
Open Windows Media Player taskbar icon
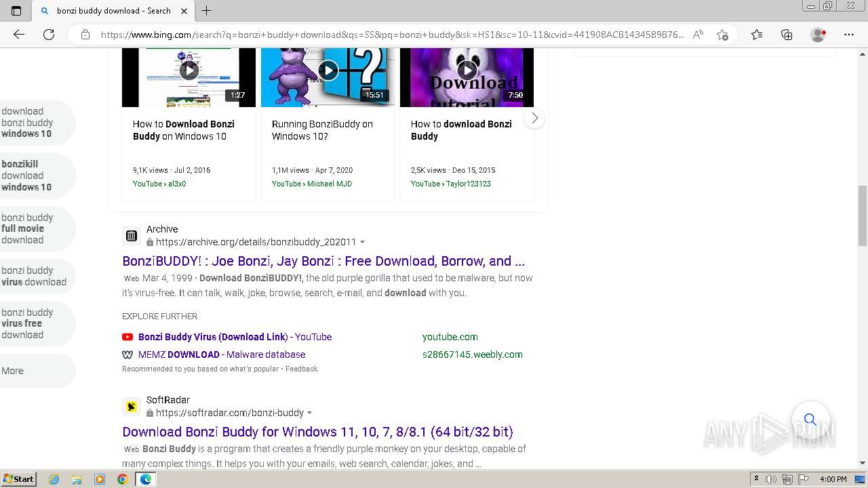pyautogui.click(x=100, y=479)
